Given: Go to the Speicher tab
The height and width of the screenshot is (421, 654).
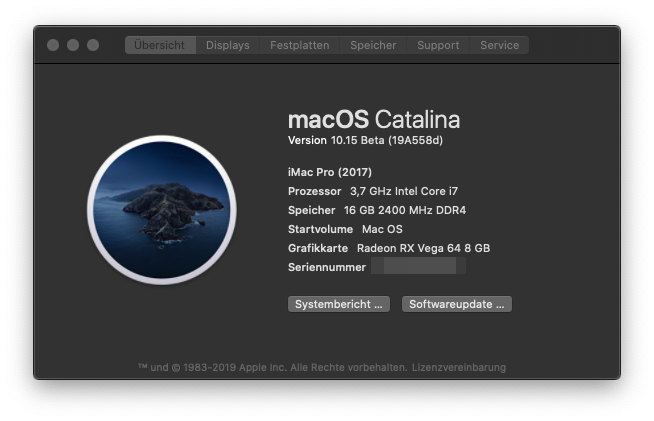Looking at the screenshot, I should (373, 45).
